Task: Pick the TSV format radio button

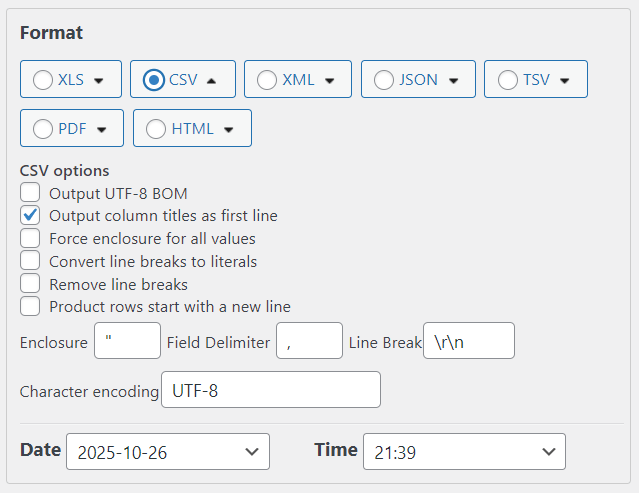Action: (x=508, y=80)
